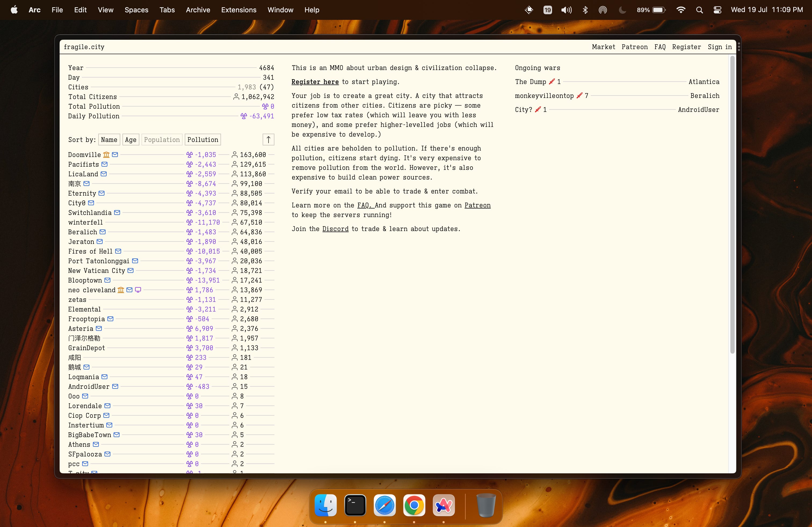812x527 pixels.
Task: Click the Register here link
Action: 315,82
